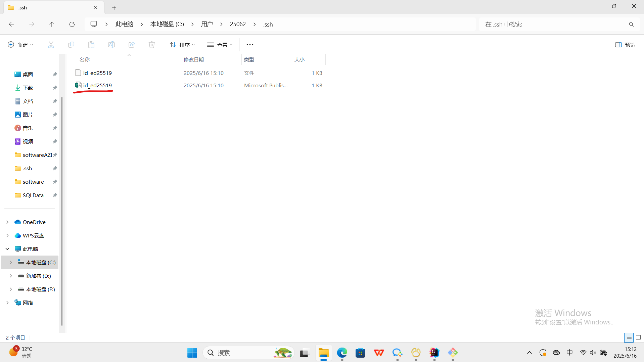644x362 pixels.
Task: Click the Paste icon in the toolbar
Action: [91, 44]
